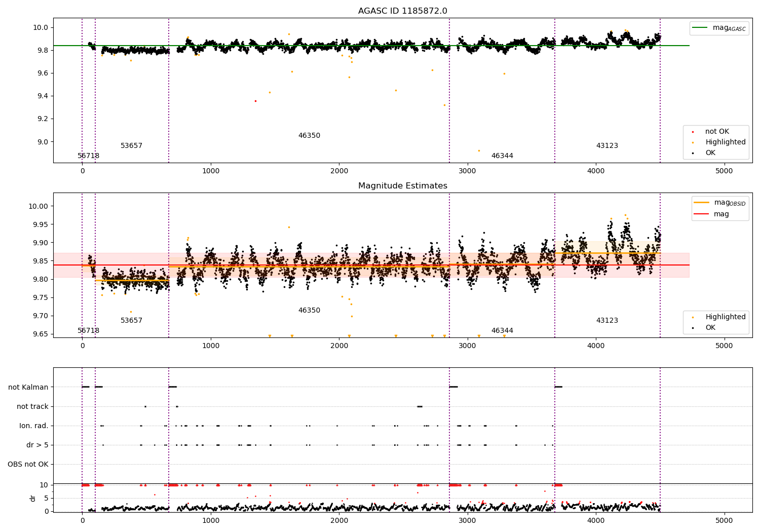Viewport: 760px width, 532px height.
Task: Click the 2000 x-axis tick of bottom plot
Action: 339,520
